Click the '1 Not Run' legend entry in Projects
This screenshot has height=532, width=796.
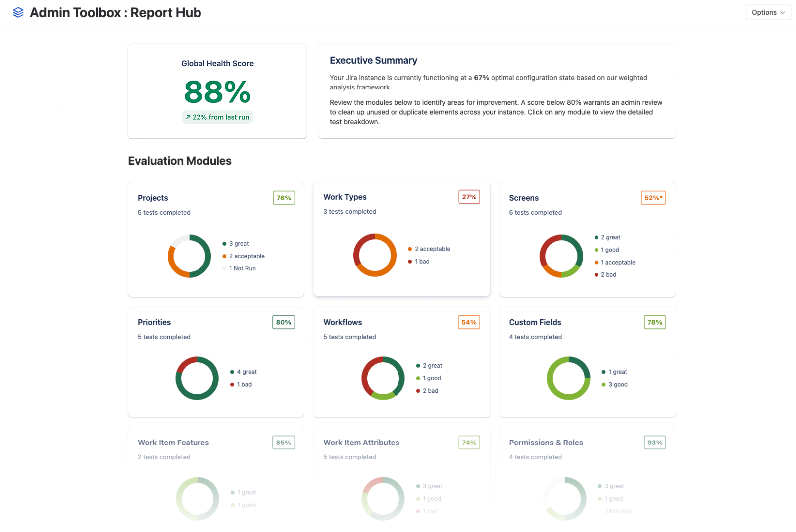pyautogui.click(x=242, y=268)
